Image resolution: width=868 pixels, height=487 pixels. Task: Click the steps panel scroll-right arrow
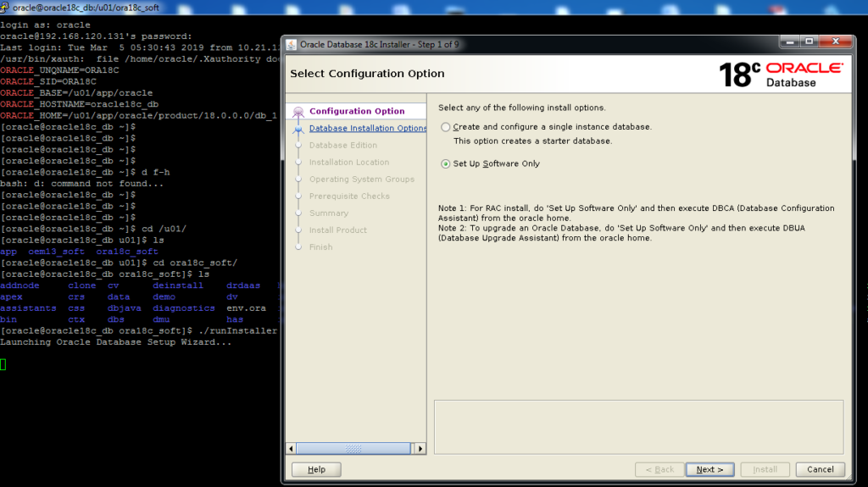[420, 448]
